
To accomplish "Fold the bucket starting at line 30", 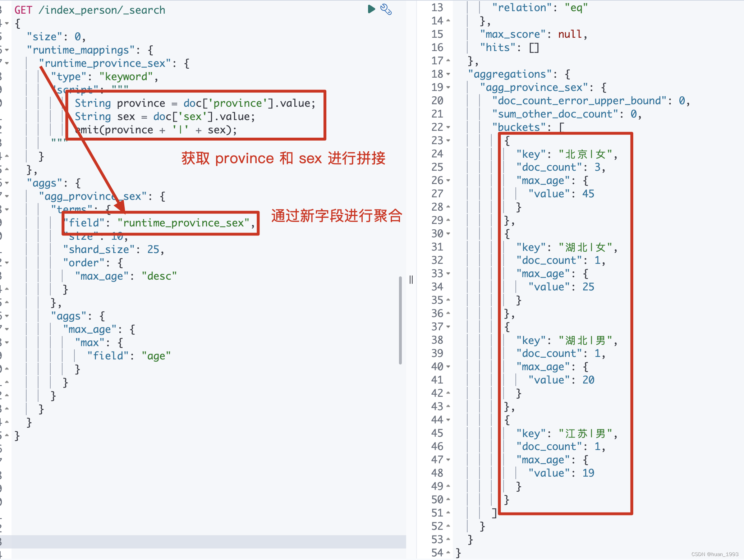I will tap(448, 234).
